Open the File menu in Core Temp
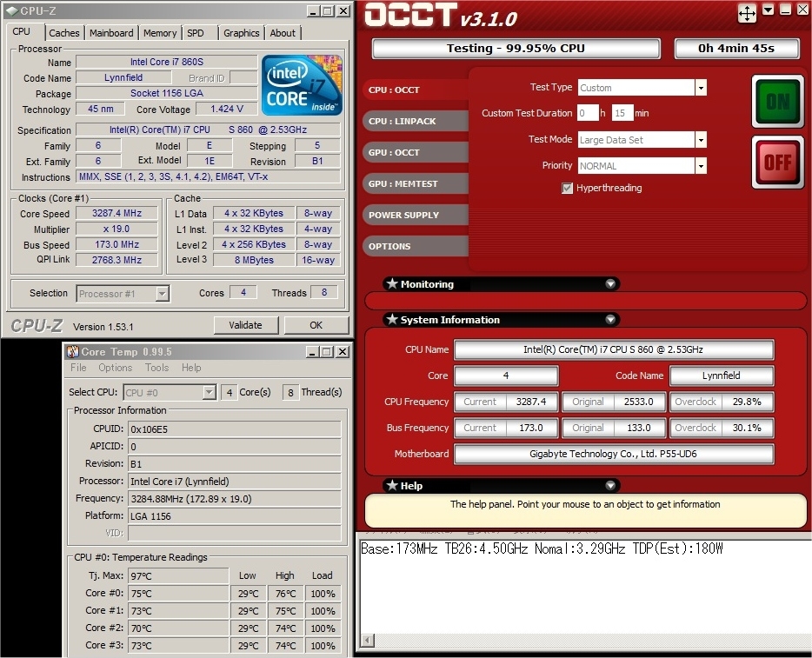This screenshot has height=658, width=812. point(78,368)
